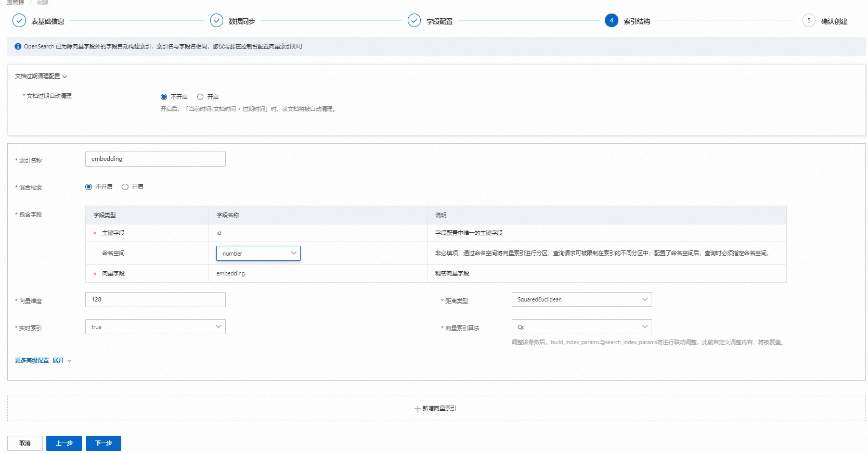Click the info icon in OpenSearch notice
The height and width of the screenshot is (454, 868).
click(18, 46)
